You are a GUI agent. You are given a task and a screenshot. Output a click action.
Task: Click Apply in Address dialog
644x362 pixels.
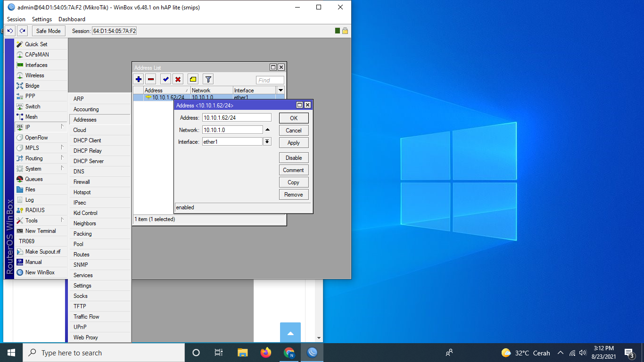pos(294,142)
